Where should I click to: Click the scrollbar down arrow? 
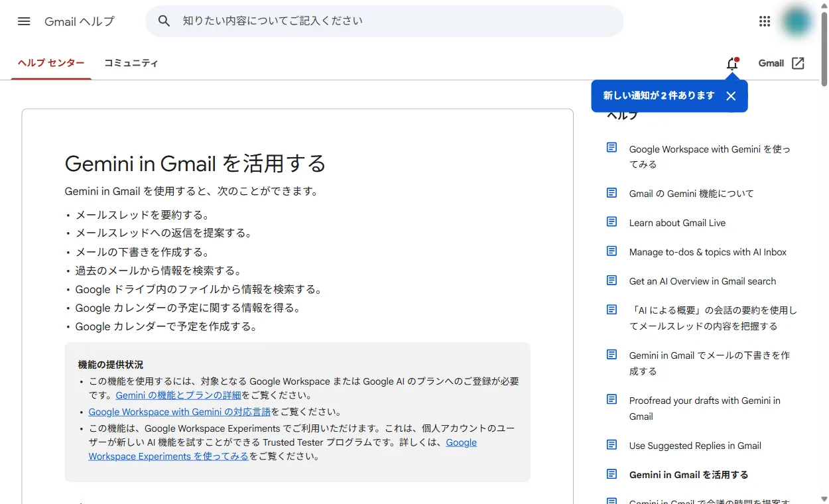(824, 499)
